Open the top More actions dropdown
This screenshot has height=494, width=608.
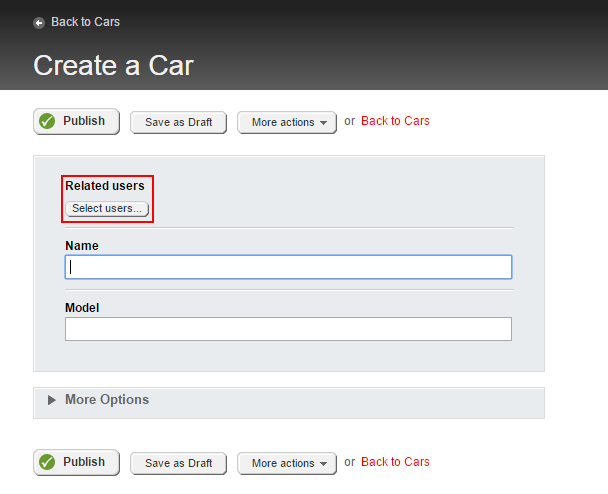pyautogui.click(x=287, y=122)
